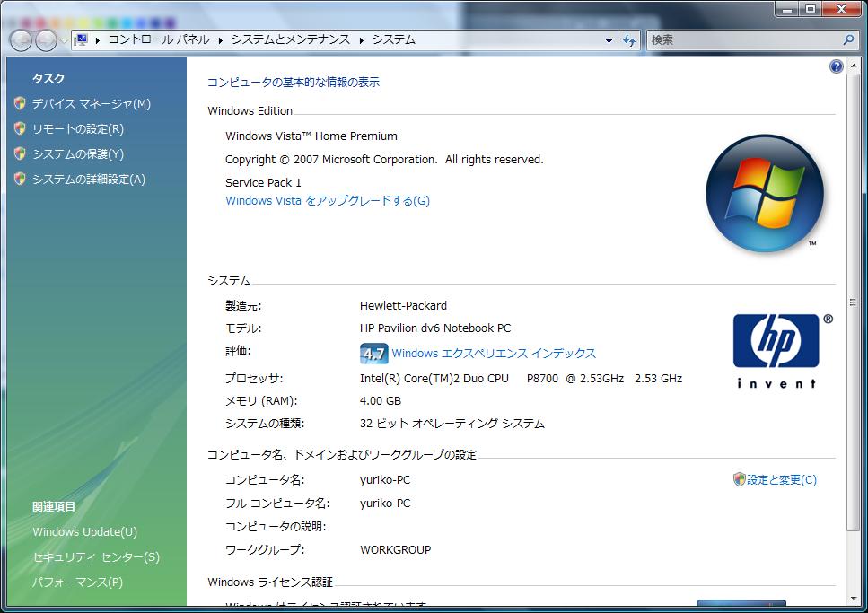868x613 pixels.
Task: Click the Forward navigation arrow button
Action: pyautogui.click(x=47, y=40)
